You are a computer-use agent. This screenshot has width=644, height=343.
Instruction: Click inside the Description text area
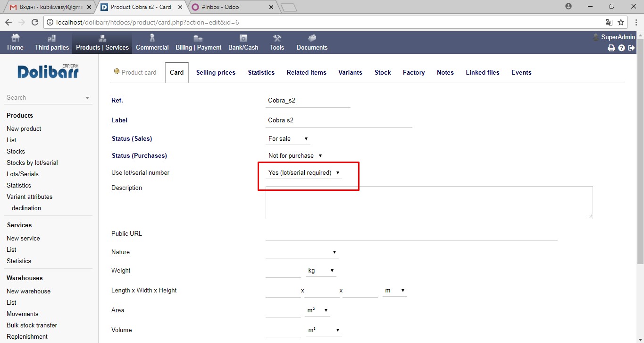pos(429,202)
